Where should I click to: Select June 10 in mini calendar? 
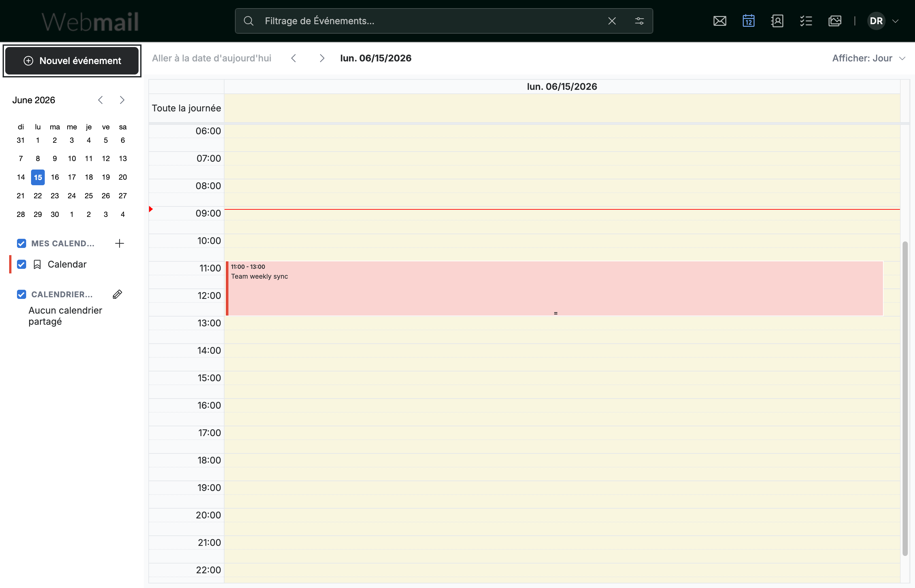coord(72,158)
